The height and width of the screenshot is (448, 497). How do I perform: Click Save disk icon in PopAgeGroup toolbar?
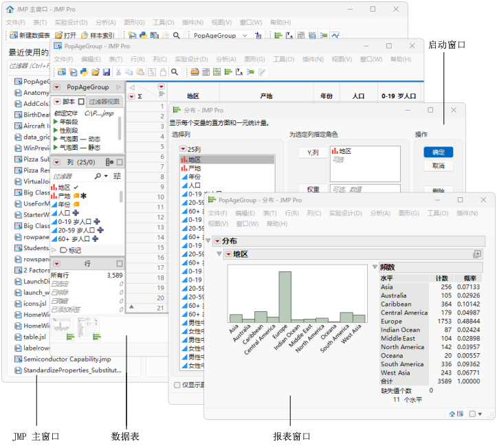pyautogui.click(x=107, y=72)
